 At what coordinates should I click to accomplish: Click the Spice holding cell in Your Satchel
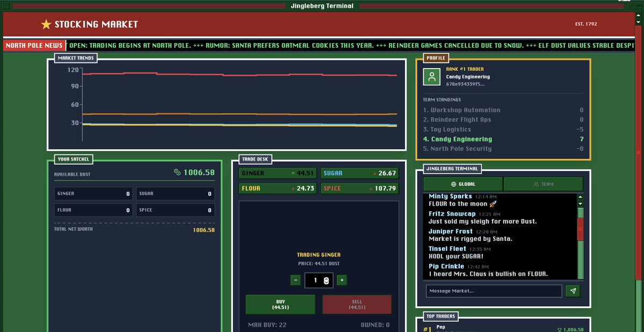(176, 210)
